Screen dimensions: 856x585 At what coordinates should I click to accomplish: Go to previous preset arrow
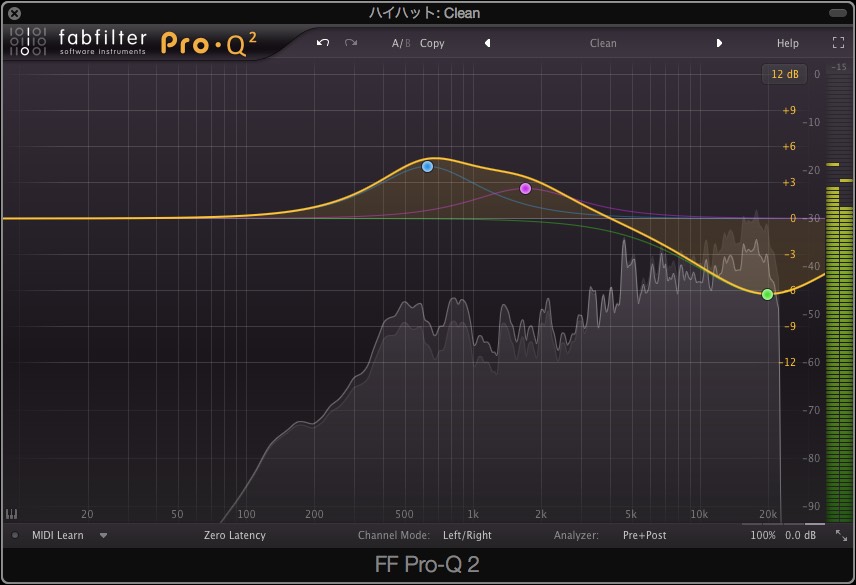[x=487, y=43]
